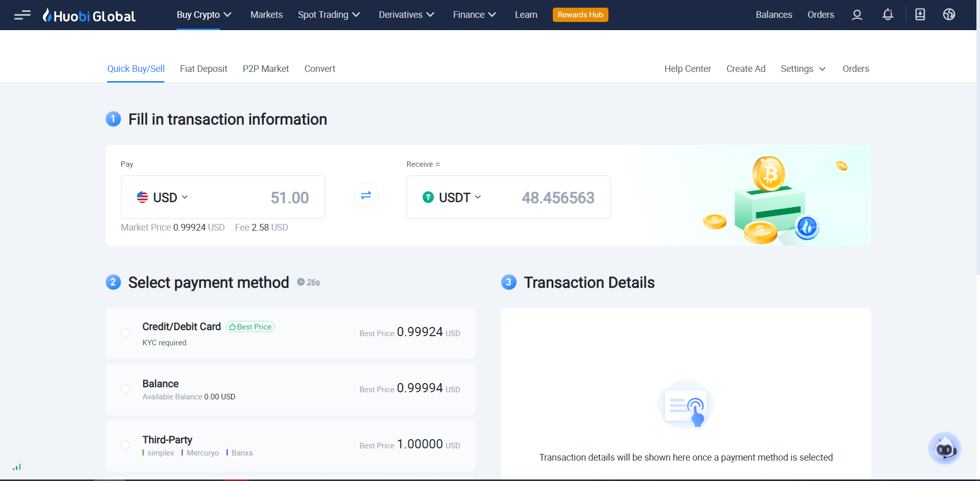The width and height of the screenshot is (980, 481).
Task: Open Orders in the top bar
Action: click(x=821, y=15)
